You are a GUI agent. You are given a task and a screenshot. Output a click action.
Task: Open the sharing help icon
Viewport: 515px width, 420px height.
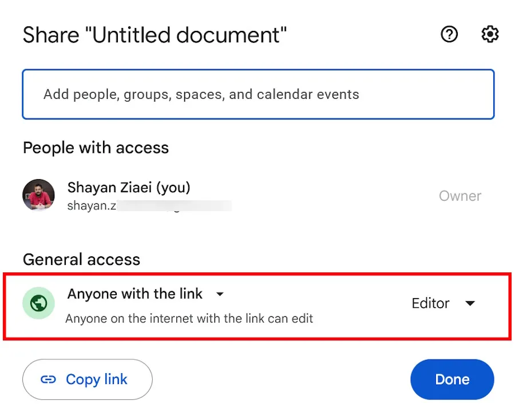click(x=449, y=35)
